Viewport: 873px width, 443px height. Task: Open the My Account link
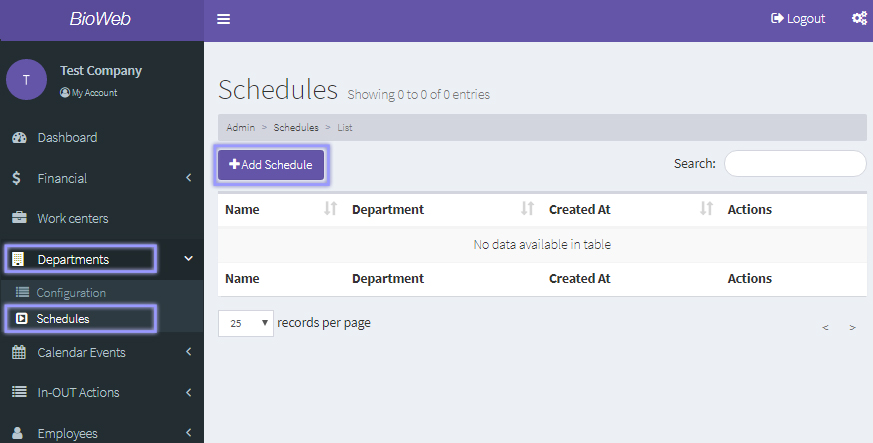click(93, 92)
